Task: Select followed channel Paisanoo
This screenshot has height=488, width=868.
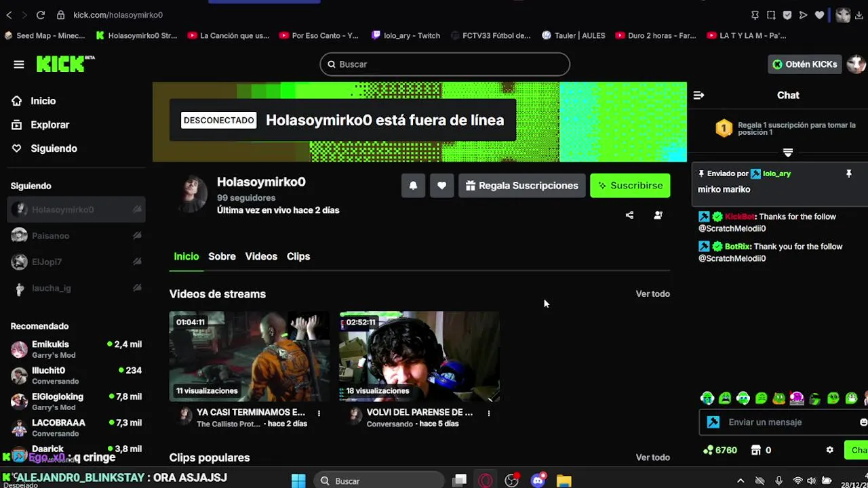Action: [77, 236]
